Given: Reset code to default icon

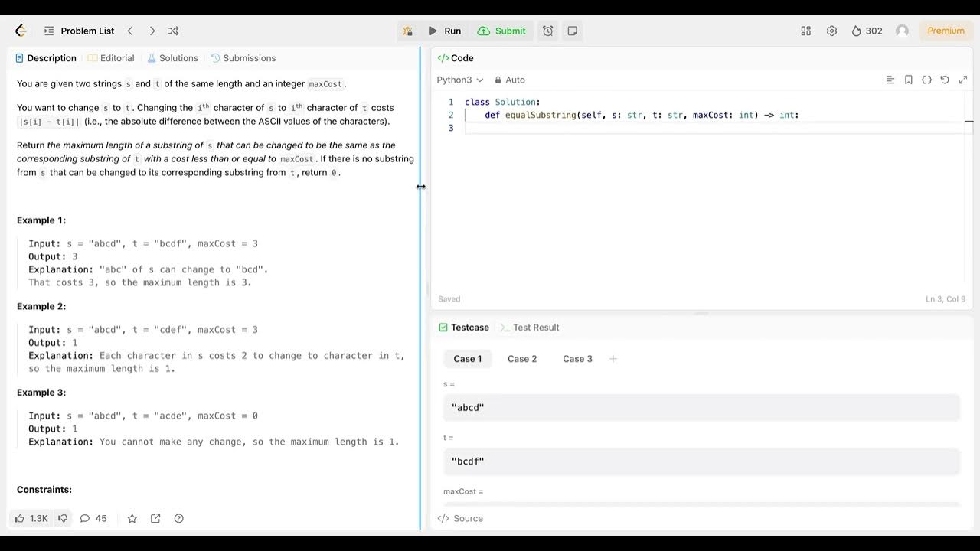Looking at the screenshot, I should [x=945, y=80].
